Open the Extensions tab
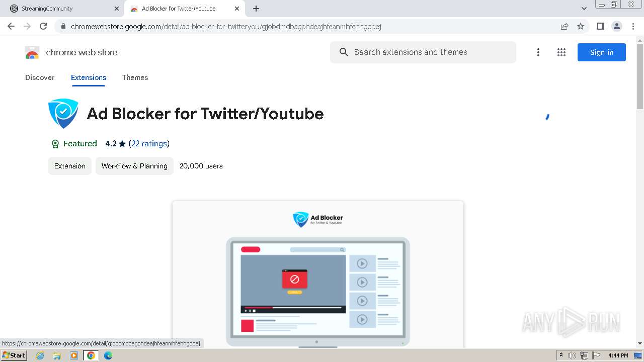Viewport: 644px width, 362px height. pyautogui.click(x=89, y=77)
